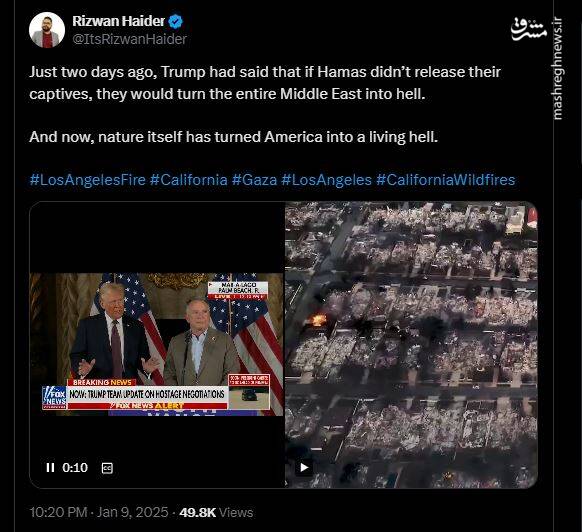Open the #Gaza hashtag
Image resolution: width=582 pixels, height=532 pixels.
click(x=254, y=180)
